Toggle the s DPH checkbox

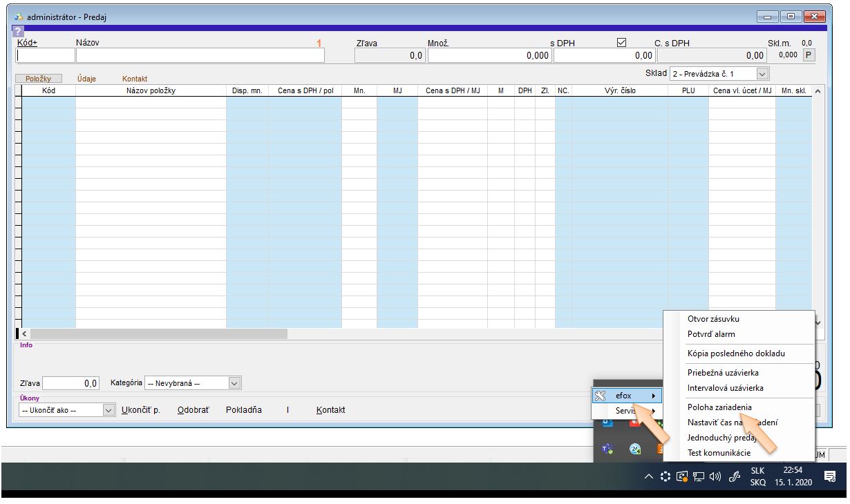(x=621, y=43)
